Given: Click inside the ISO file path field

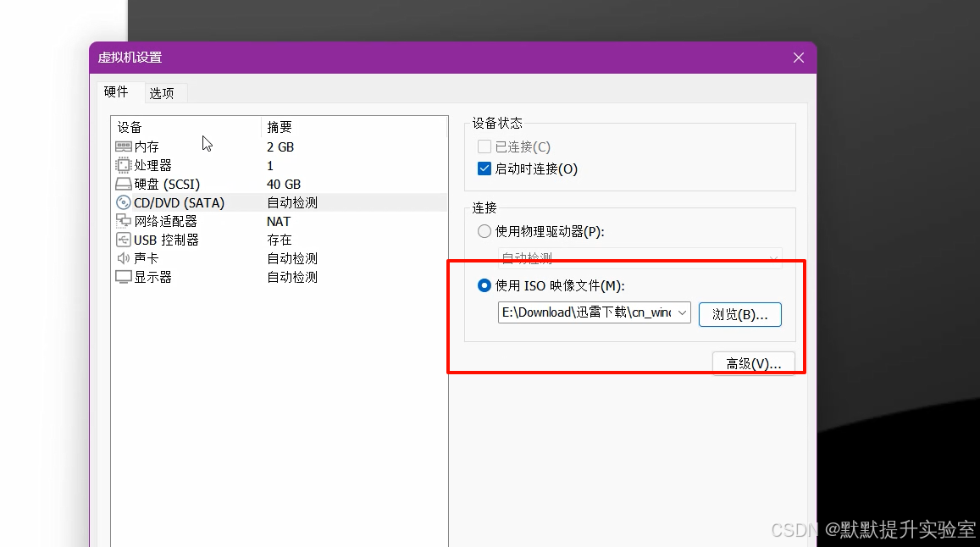Looking at the screenshot, I should 584,312.
